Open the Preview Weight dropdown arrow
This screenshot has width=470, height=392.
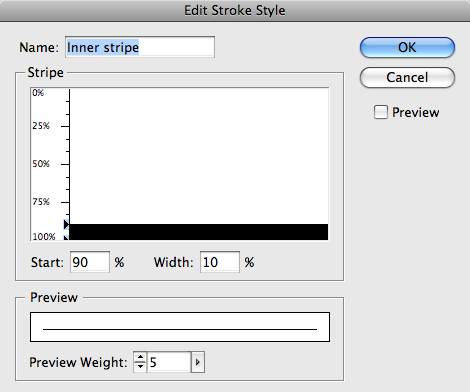[198, 362]
